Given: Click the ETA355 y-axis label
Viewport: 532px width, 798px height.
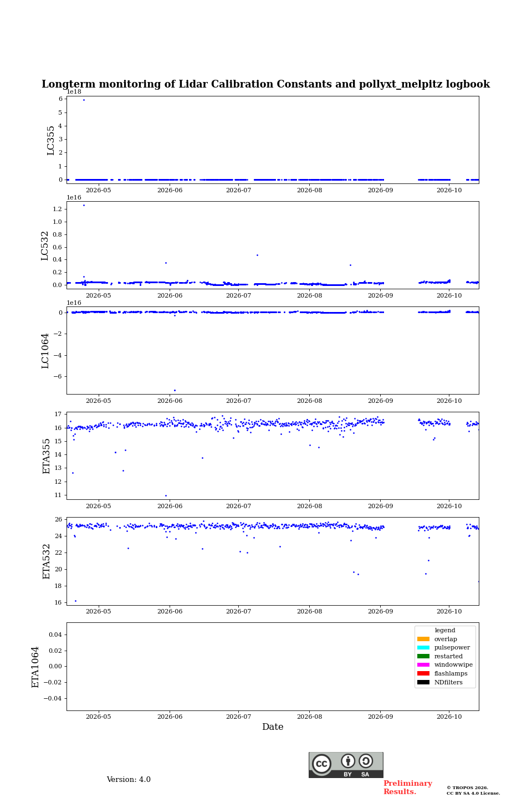Looking at the screenshot, I should [47, 456].
